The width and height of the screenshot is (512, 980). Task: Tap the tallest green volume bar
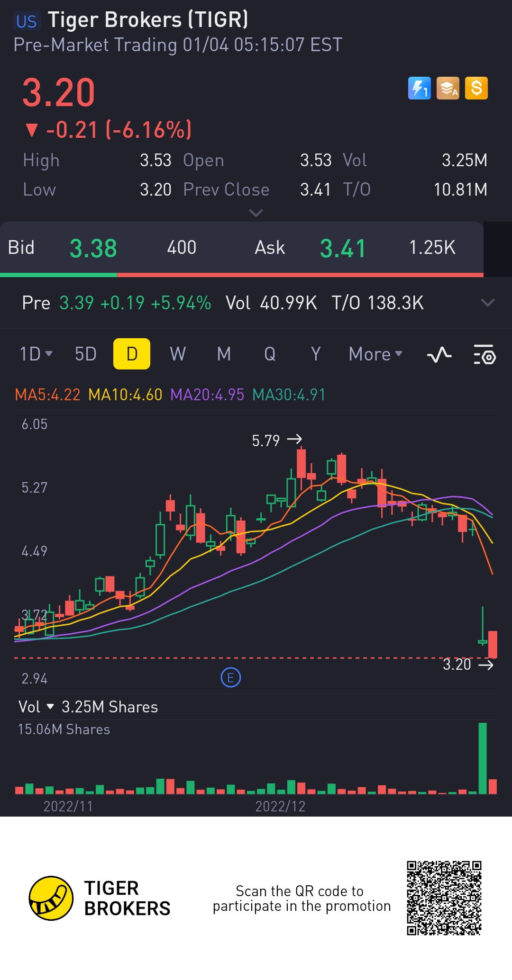(483, 758)
